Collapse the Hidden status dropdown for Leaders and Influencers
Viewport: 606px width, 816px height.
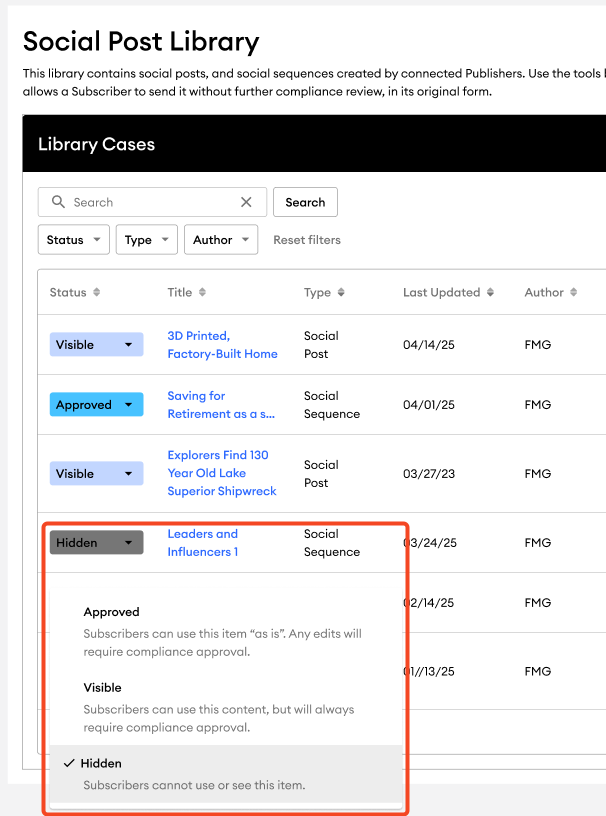click(x=96, y=543)
